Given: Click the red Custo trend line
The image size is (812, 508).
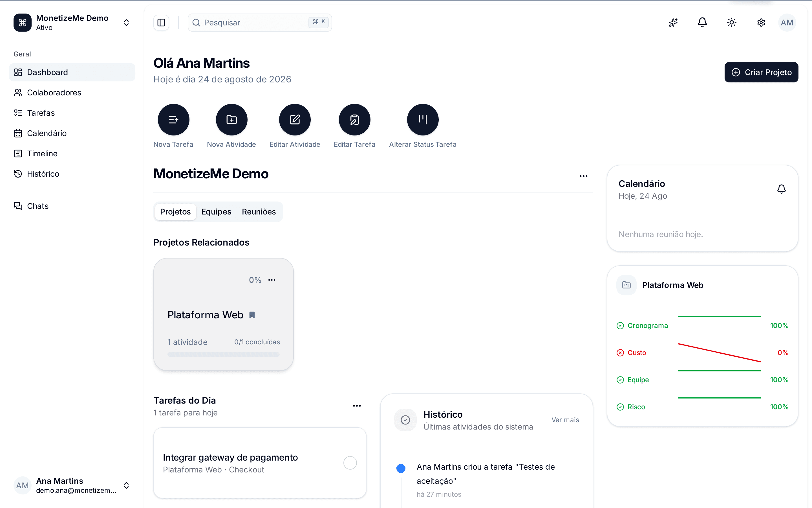Looking at the screenshot, I should coord(720,353).
